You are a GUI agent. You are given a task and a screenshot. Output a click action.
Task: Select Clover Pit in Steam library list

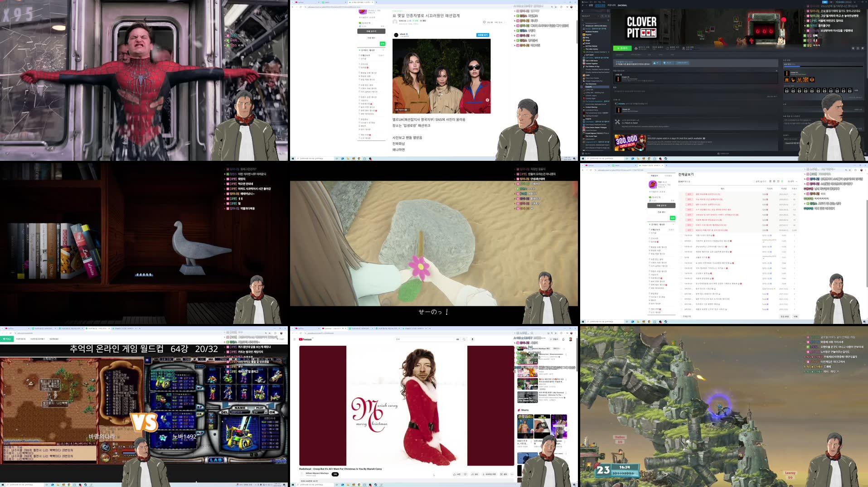[589, 87]
